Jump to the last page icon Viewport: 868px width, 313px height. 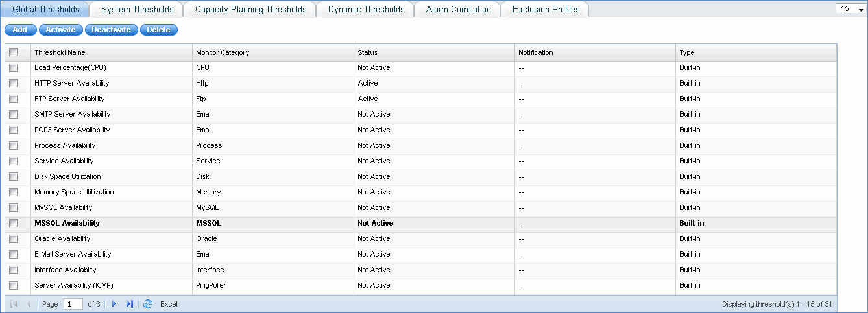tap(130, 304)
